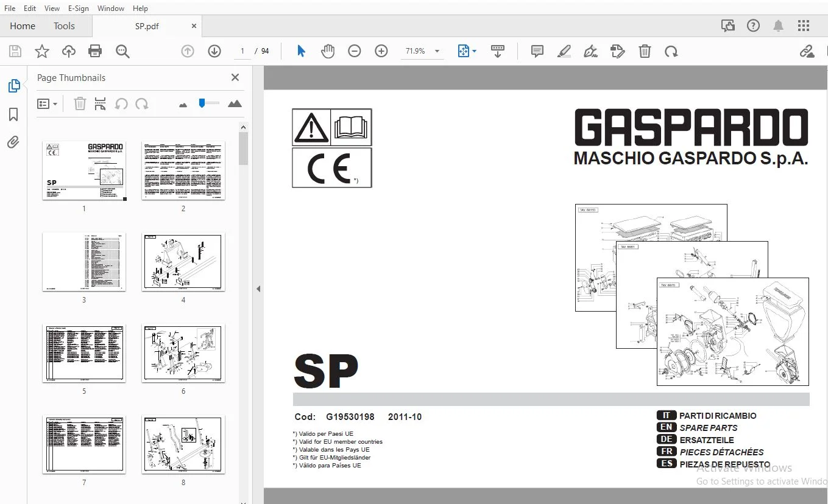Collapse the navigation pane arrow
Screen dimensions: 828x504
[258, 289]
